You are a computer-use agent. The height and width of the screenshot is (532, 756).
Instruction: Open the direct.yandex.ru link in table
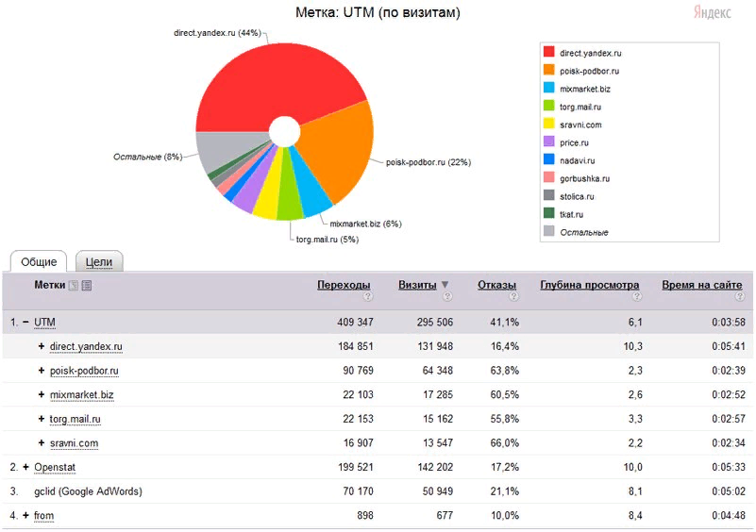click(86, 346)
